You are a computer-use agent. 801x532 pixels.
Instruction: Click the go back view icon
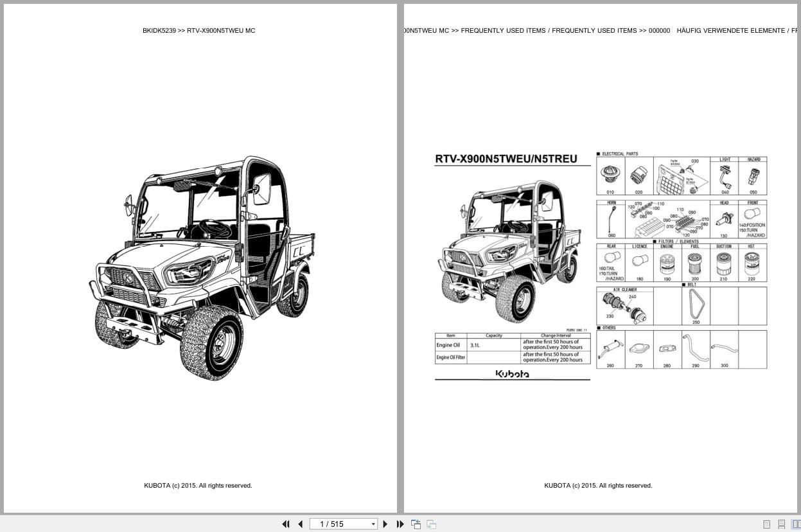[x=416, y=524]
